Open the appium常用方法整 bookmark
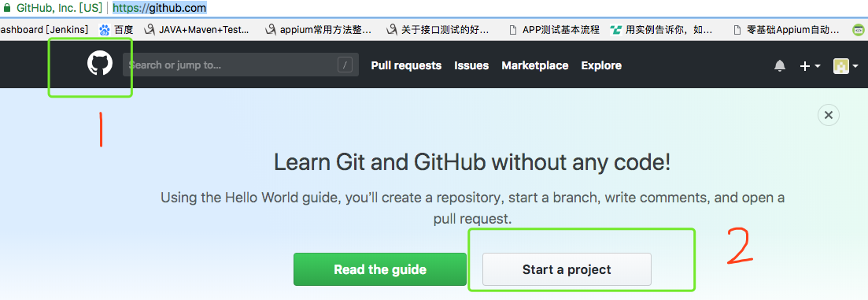The height and width of the screenshot is (300, 868). [318, 30]
